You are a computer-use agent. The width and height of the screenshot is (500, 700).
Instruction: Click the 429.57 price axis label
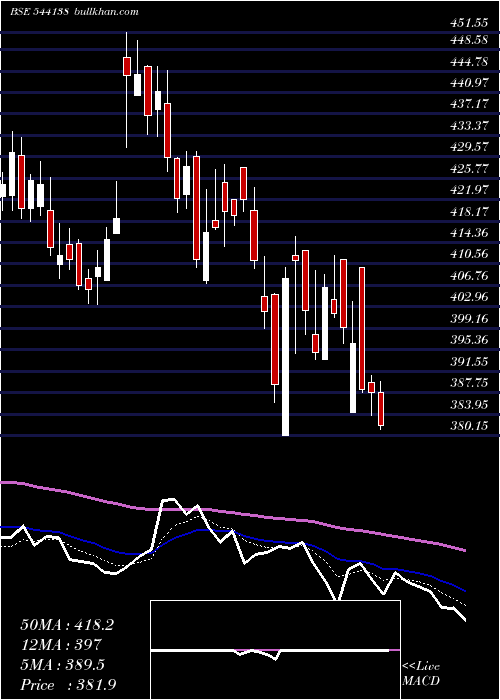[x=468, y=147]
